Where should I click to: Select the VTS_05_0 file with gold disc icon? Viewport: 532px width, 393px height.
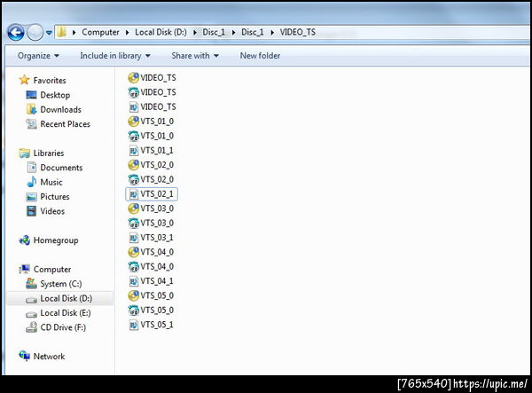pyautogui.click(x=151, y=295)
